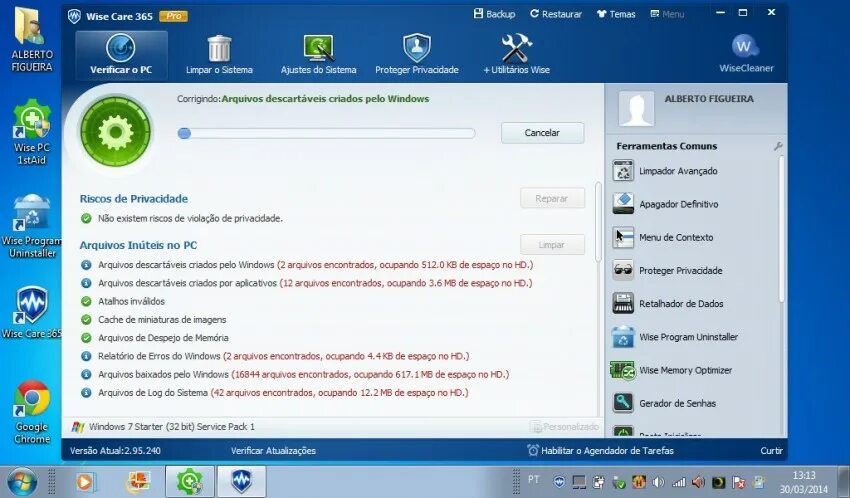
Task: Click the Ferramentas Comuns panel scrollbar
Action: pos(781,229)
